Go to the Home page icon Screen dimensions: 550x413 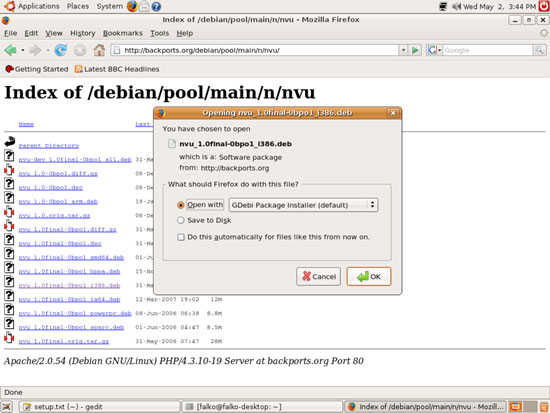coord(99,50)
